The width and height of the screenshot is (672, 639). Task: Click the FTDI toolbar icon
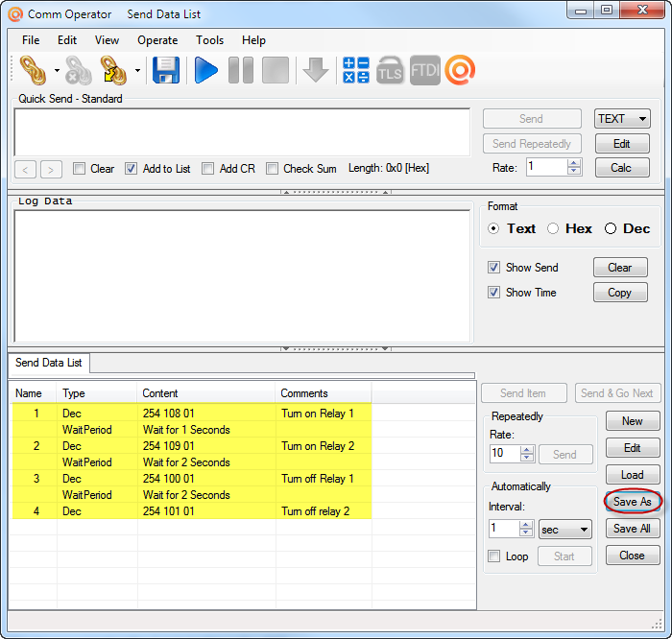424,70
